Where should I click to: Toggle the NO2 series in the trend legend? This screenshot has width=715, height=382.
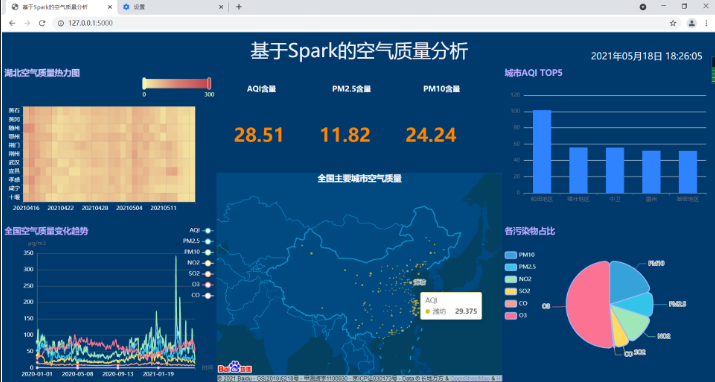pos(200,263)
